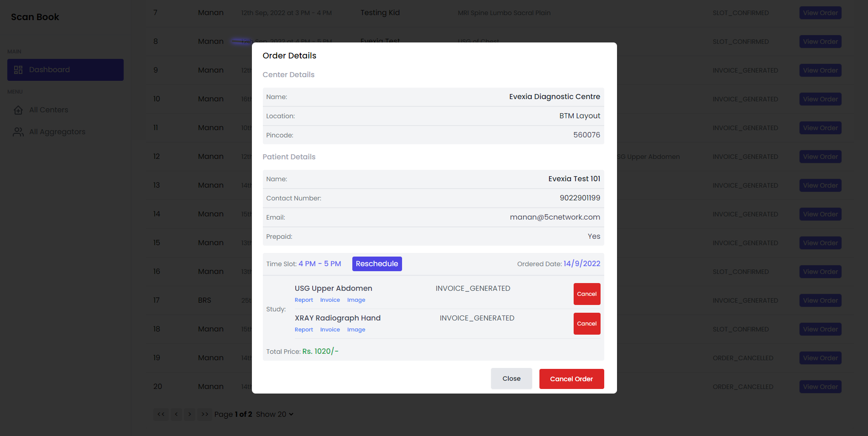Go to next page arrow
This screenshot has width=868, height=436.
pyautogui.click(x=190, y=414)
